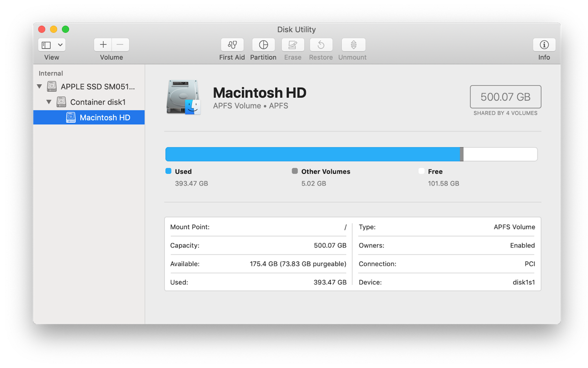This screenshot has height=368, width=588.
Task: Click the blue Used legend swatch
Action: [168, 171]
